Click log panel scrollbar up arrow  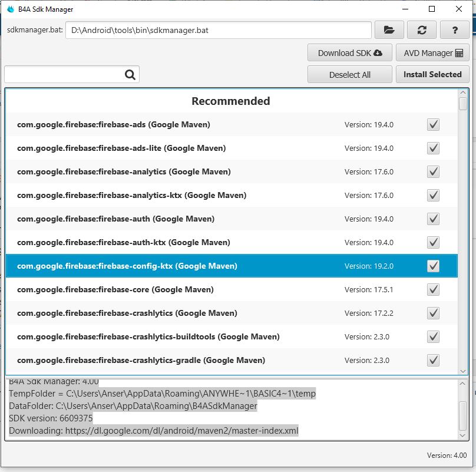tap(462, 384)
